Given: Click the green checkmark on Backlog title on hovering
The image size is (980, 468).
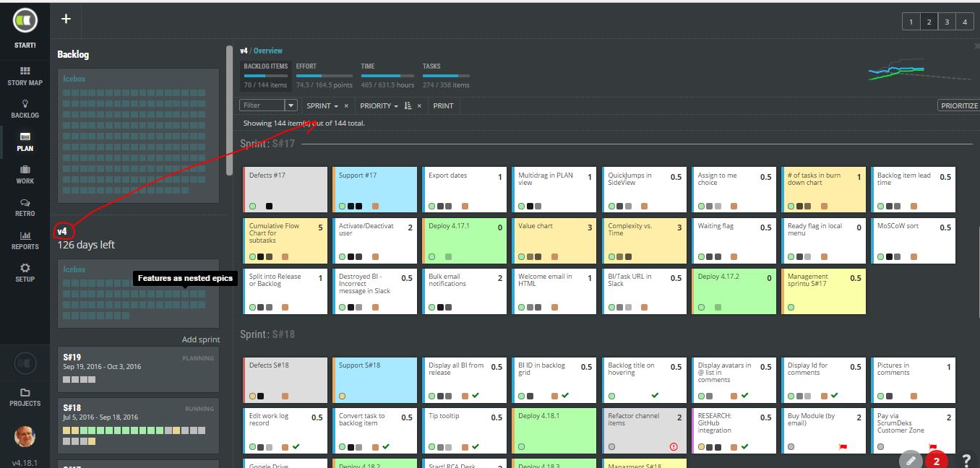Looking at the screenshot, I should pyautogui.click(x=655, y=396).
